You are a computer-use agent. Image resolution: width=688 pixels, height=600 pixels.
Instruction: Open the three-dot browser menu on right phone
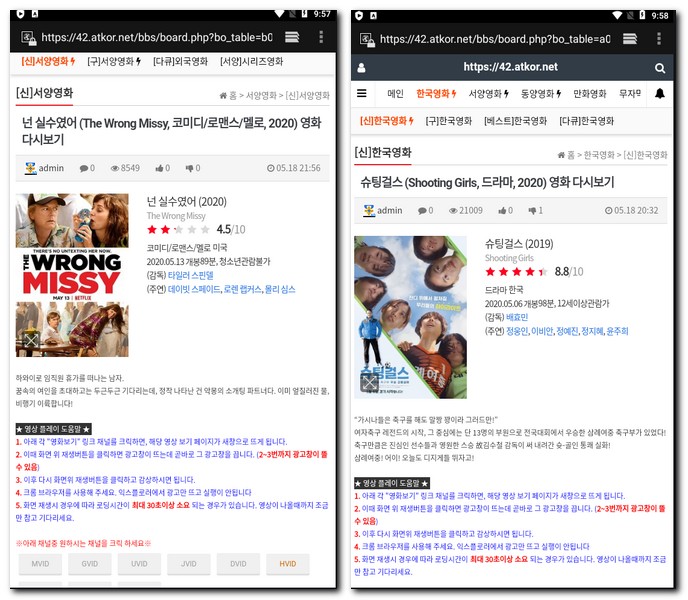tap(660, 39)
